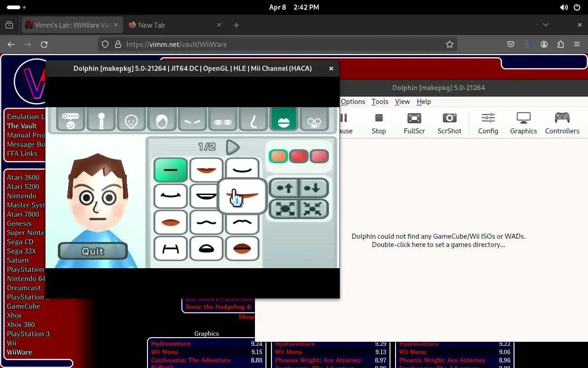The width and height of the screenshot is (588, 368).
Task: Open the clock showing Apr 8 2:42 PM
Action: pyautogui.click(x=294, y=7)
